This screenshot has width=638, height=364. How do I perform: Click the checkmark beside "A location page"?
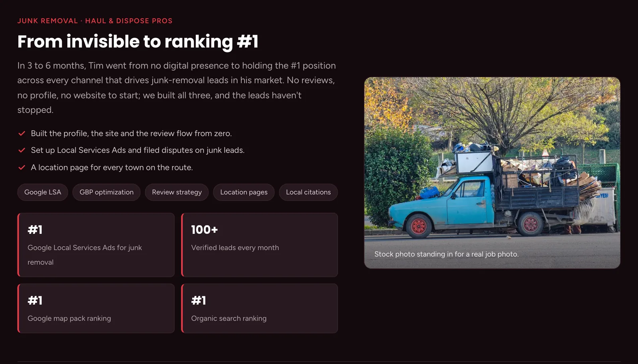[22, 167]
